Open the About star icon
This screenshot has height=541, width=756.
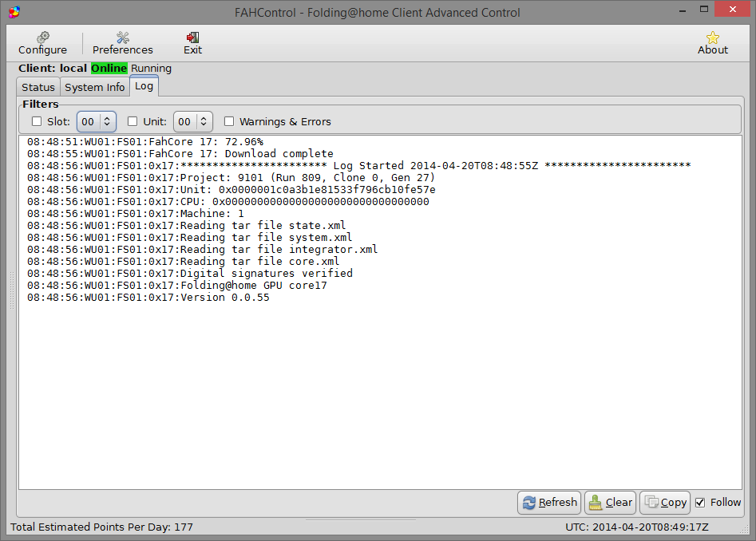(713, 38)
